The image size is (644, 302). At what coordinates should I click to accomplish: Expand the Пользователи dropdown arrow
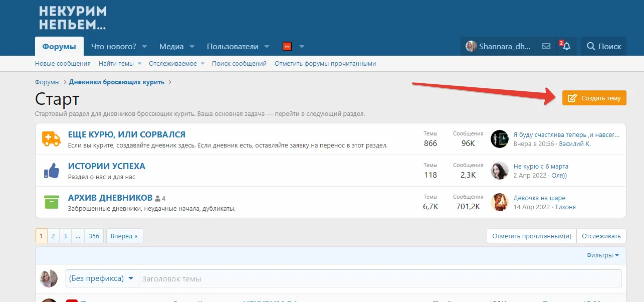pyautogui.click(x=267, y=47)
